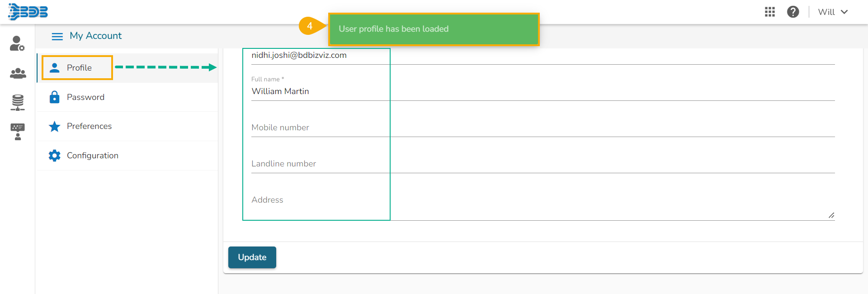Expand the Will user dropdown
868x294 pixels.
[833, 12]
